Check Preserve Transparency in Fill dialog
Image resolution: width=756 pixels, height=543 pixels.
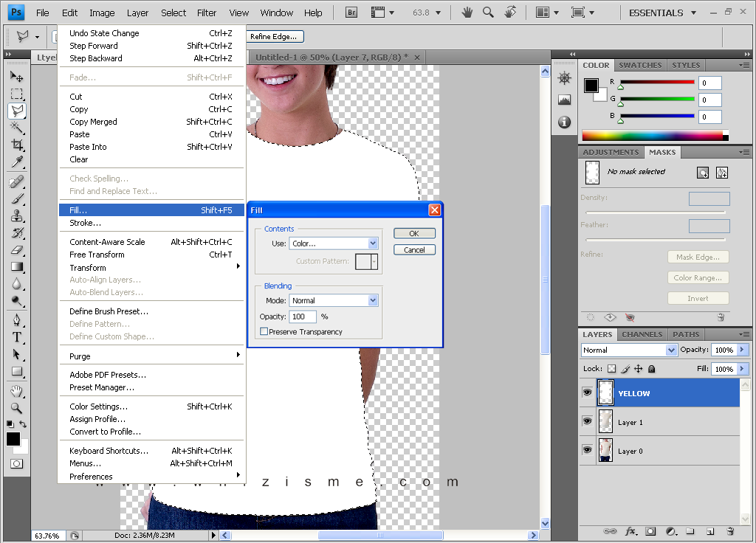click(x=264, y=331)
